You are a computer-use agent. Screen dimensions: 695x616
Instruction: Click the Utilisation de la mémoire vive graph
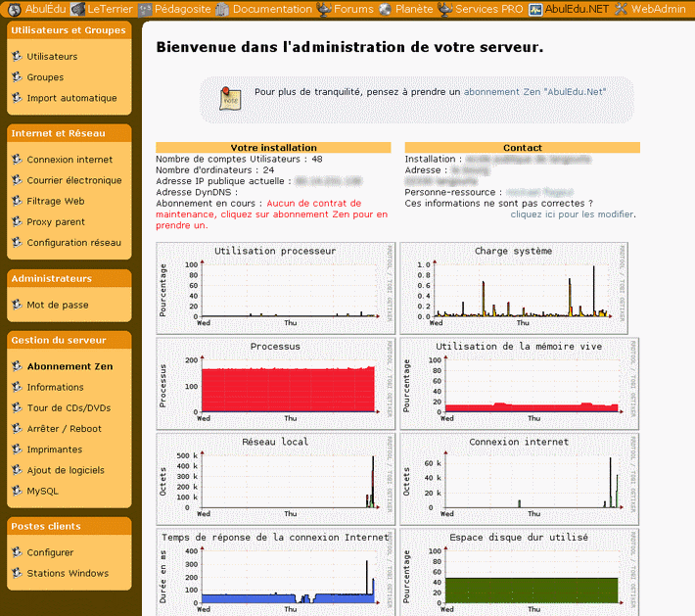[519, 384]
